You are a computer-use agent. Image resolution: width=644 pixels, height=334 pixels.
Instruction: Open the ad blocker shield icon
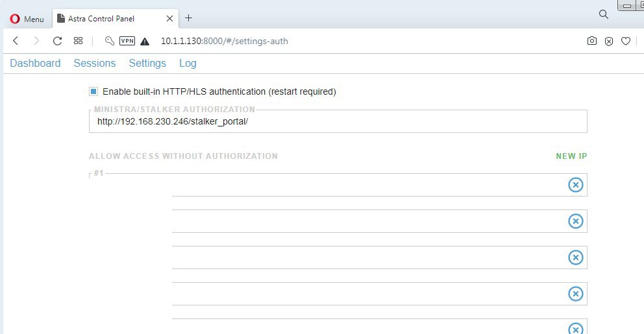(x=609, y=41)
